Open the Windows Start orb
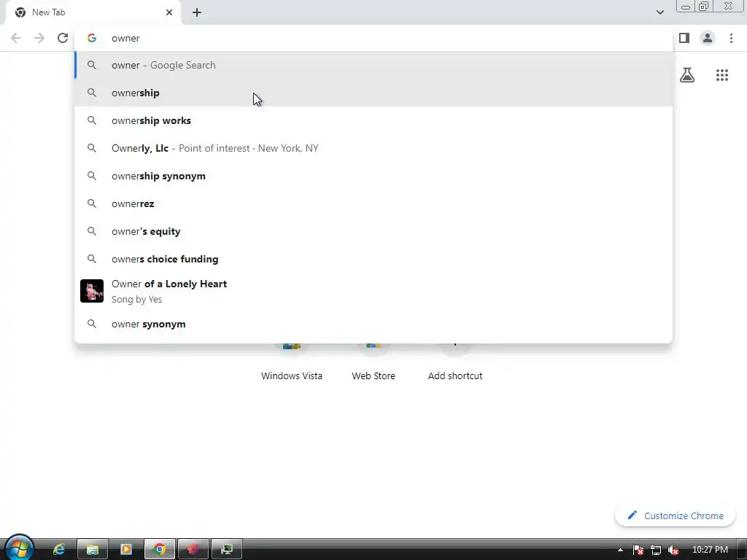 pyautogui.click(x=19, y=548)
